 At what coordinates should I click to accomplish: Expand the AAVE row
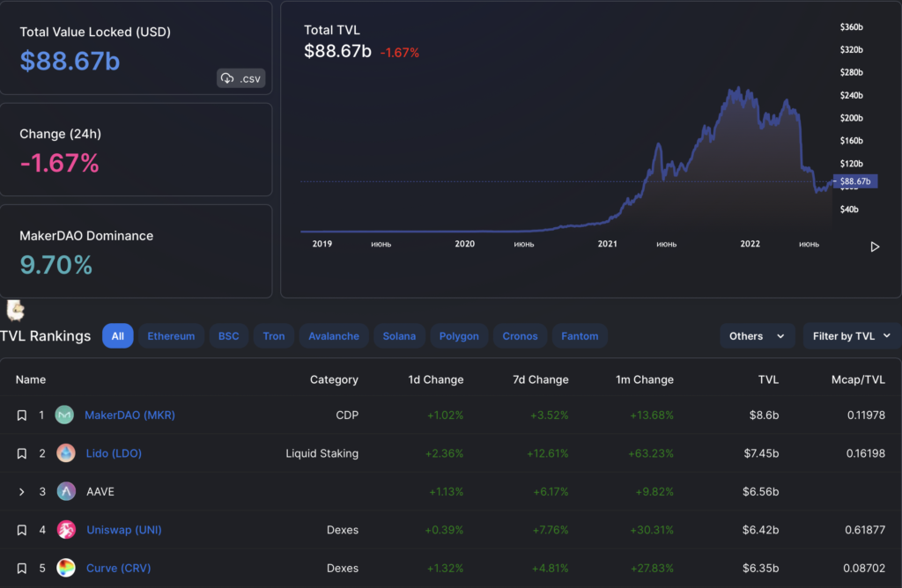click(22, 491)
